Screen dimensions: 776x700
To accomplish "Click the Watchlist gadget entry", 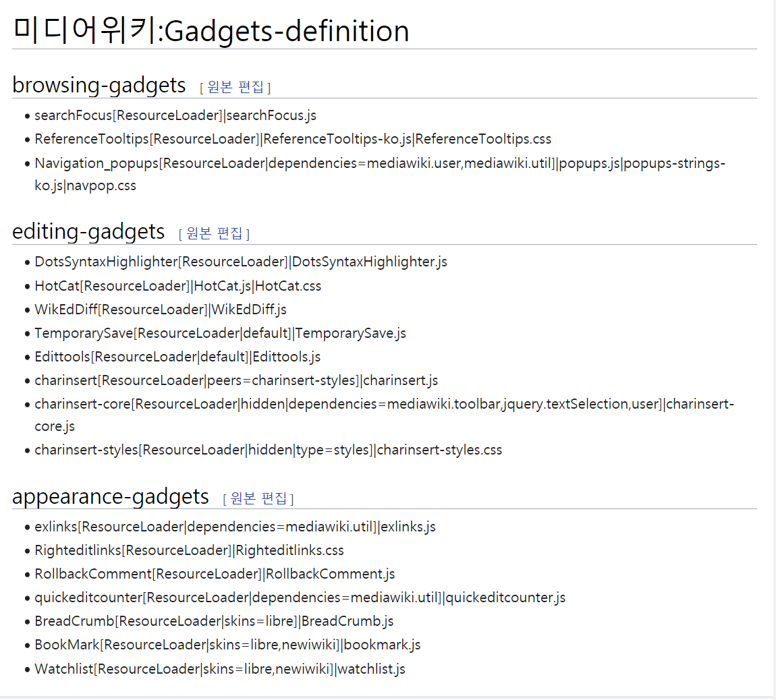I will (219, 668).
